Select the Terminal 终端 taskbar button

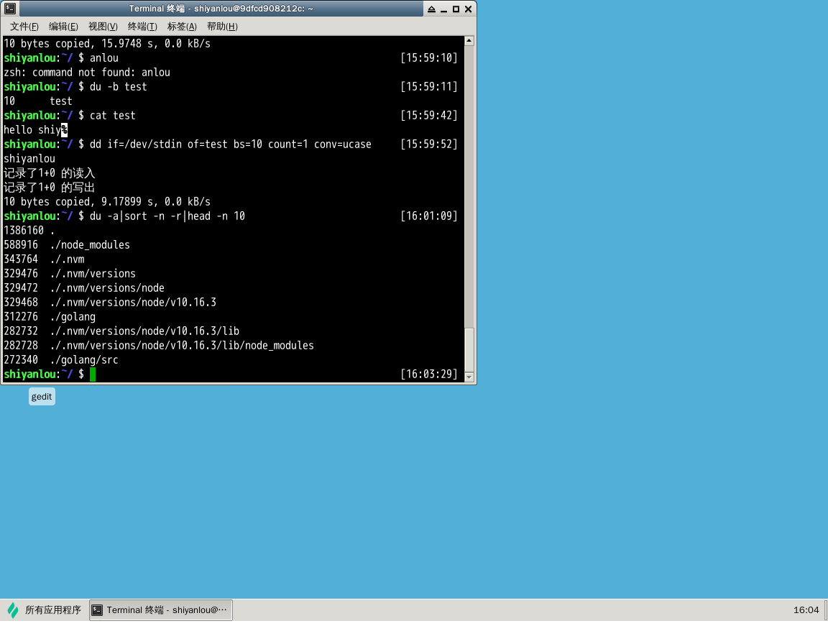pos(161,609)
